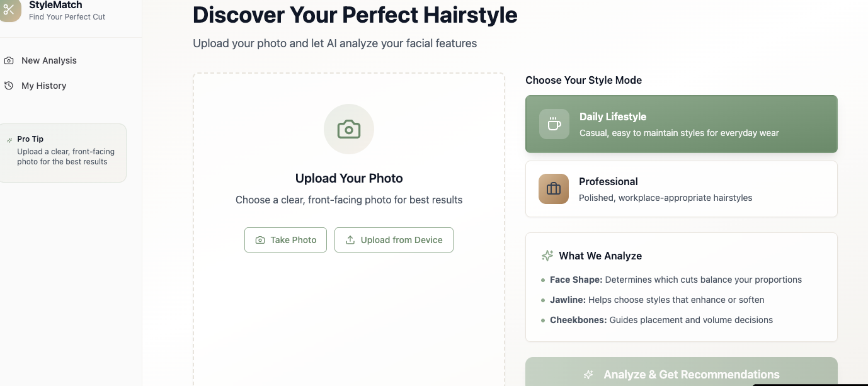Click the StyleMatch brand name
This screenshot has height=386, width=868.
point(55,5)
